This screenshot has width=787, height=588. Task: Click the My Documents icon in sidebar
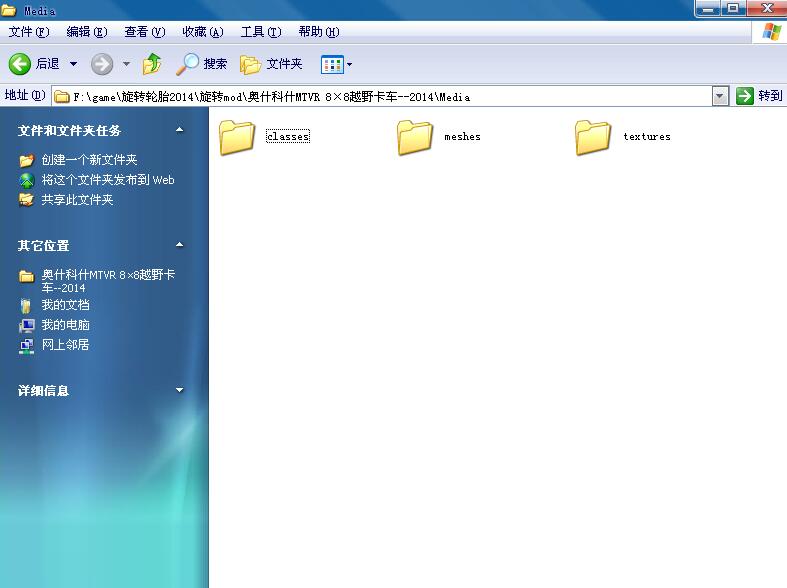27,305
